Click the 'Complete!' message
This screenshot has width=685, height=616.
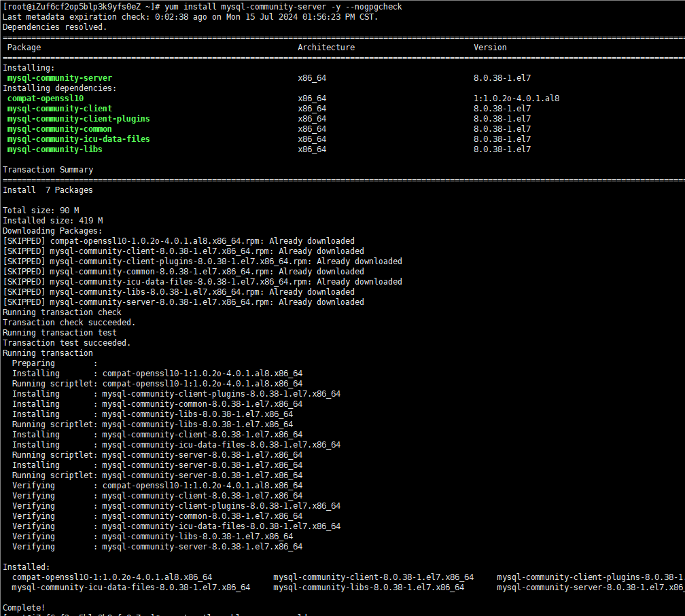pyautogui.click(x=24, y=607)
